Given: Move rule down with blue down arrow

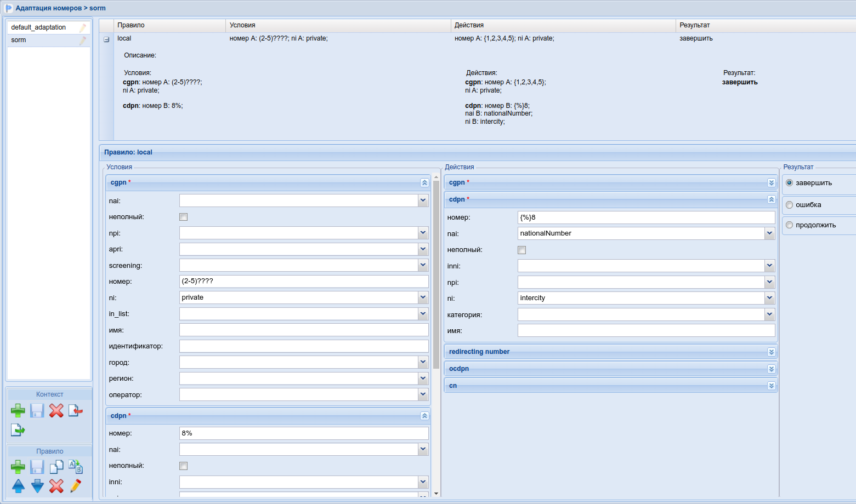Looking at the screenshot, I should [37, 486].
